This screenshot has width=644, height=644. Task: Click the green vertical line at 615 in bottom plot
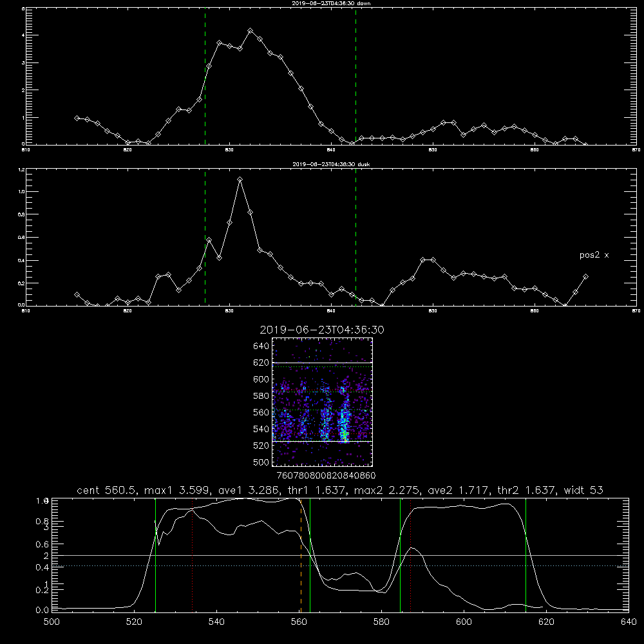[x=526, y=555]
